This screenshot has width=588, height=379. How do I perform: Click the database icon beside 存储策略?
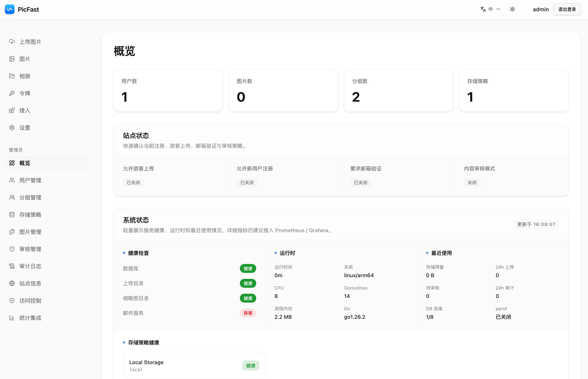12,215
